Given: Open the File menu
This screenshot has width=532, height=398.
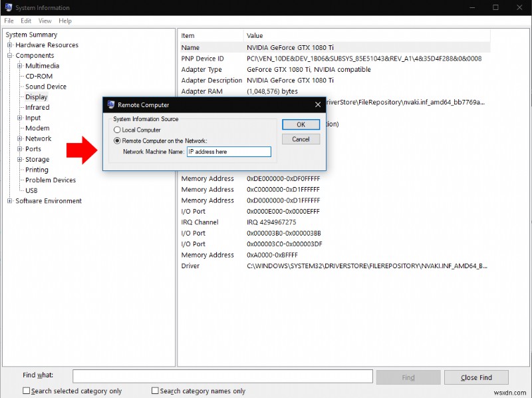Looking at the screenshot, I should 9,21.
